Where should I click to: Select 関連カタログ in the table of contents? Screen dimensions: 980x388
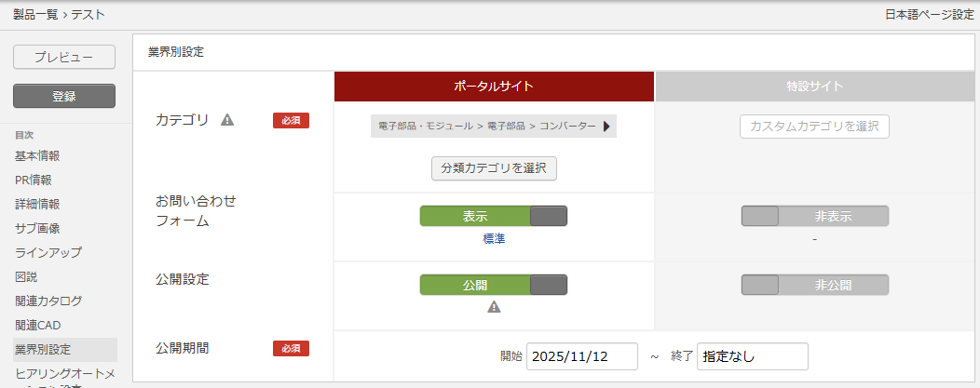point(48,301)
